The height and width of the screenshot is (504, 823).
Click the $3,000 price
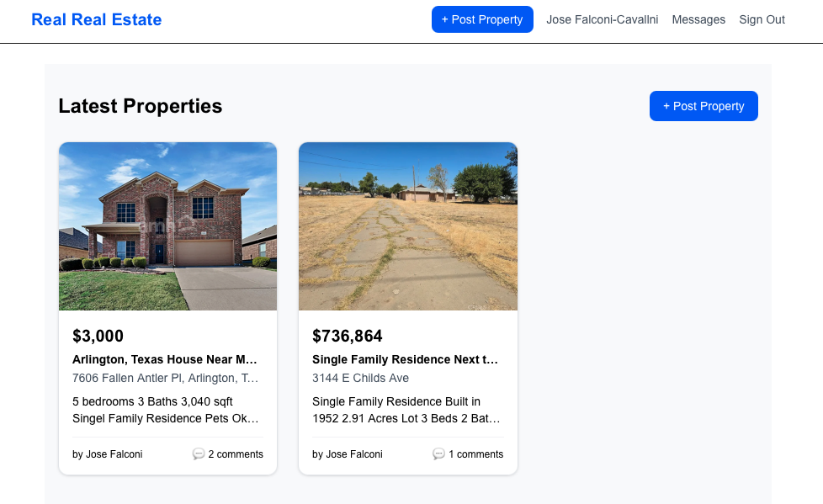tap(98, 337)
